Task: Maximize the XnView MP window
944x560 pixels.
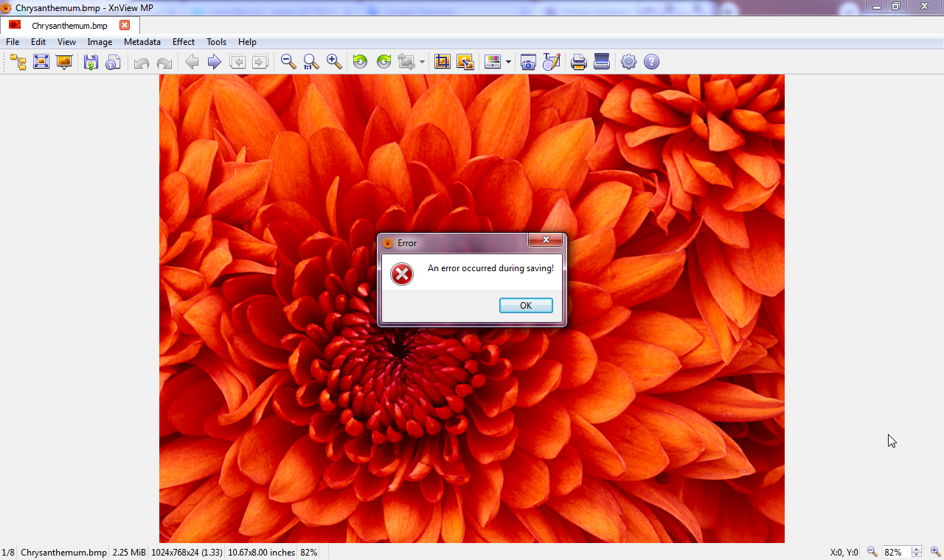Action: 896,6
